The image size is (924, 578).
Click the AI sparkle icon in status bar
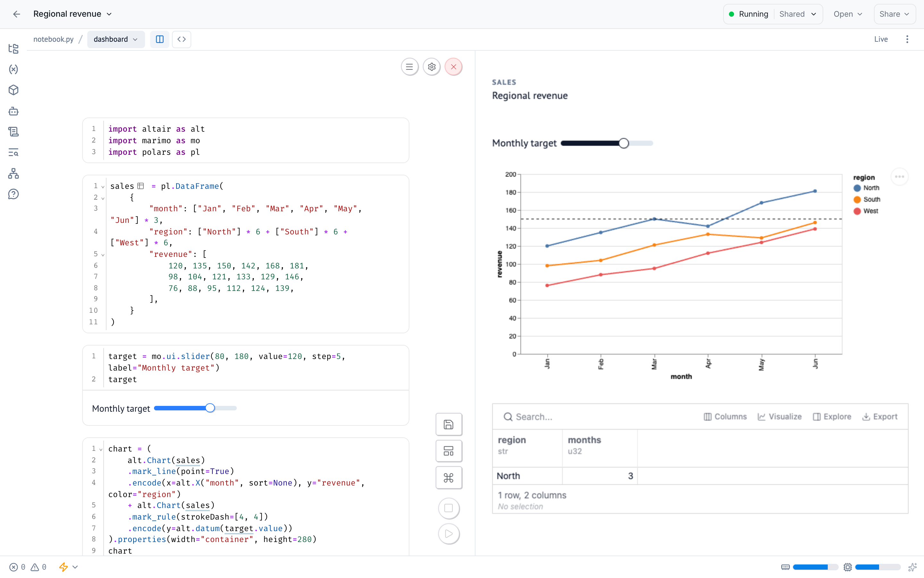[912, 567]
